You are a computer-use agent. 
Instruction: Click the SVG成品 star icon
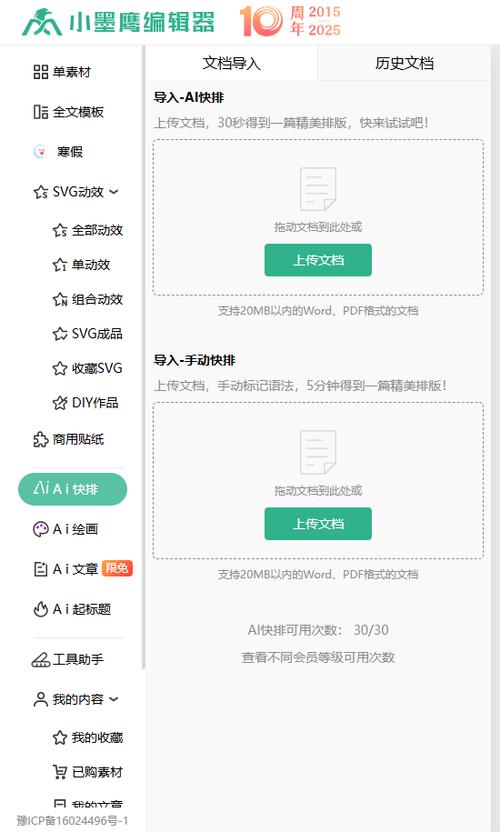(60, 334)
